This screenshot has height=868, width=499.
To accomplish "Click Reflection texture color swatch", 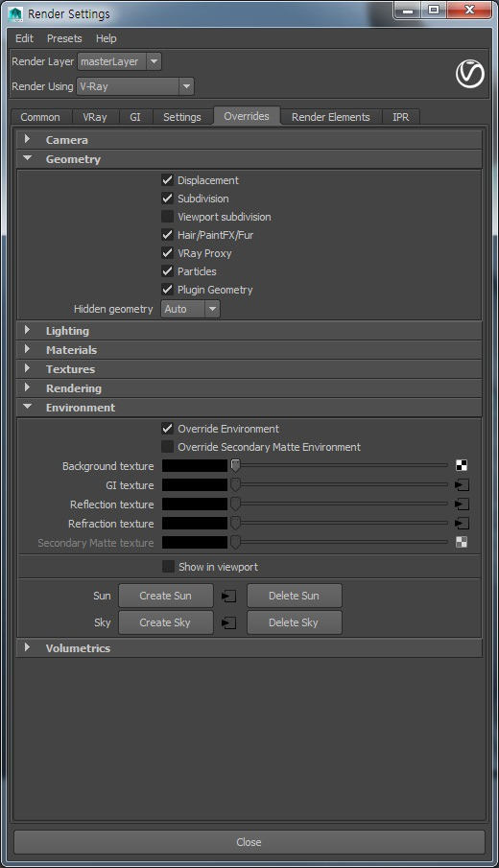I will 195,504.
